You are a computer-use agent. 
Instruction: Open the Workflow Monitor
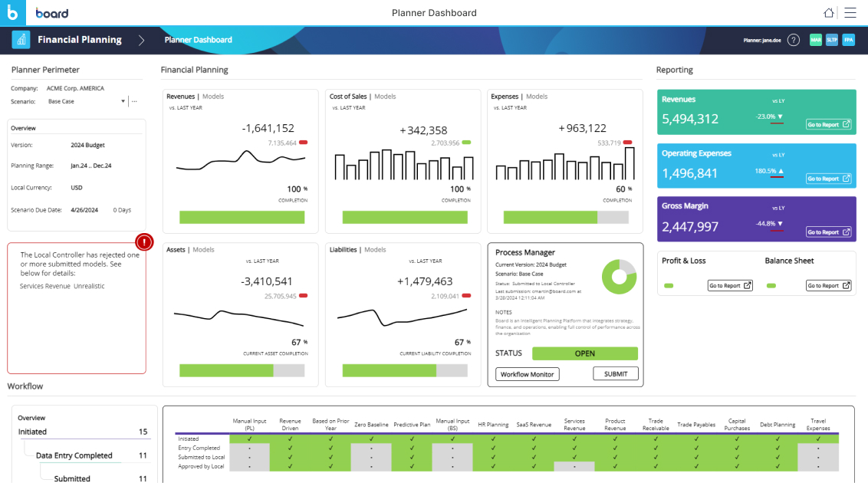point(528,374)
